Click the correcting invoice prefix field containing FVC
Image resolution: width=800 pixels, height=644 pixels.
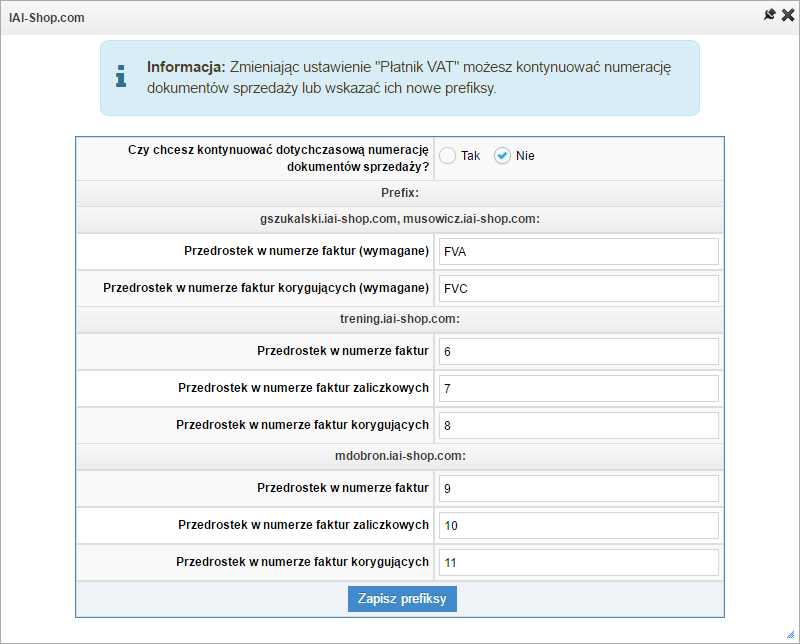coord(578,288)
